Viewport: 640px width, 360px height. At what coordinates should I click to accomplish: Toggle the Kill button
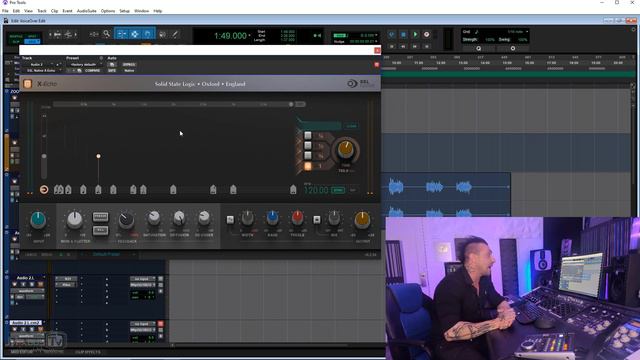[100, 230]
